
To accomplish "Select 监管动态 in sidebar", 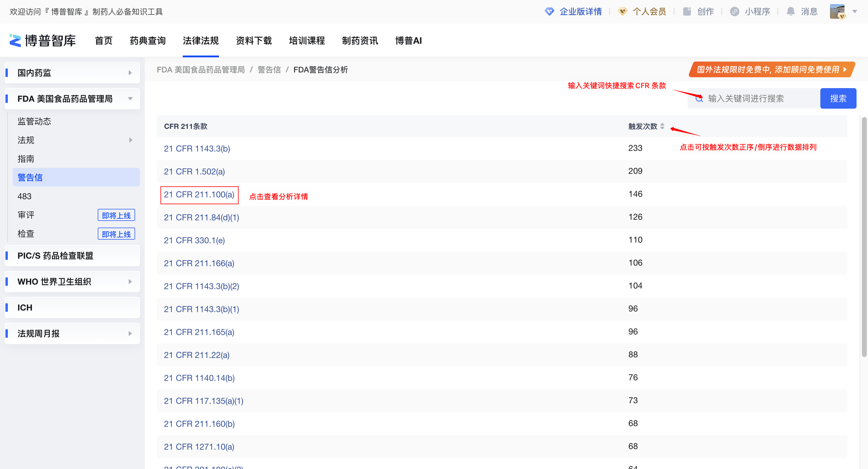I will [34, 121].
